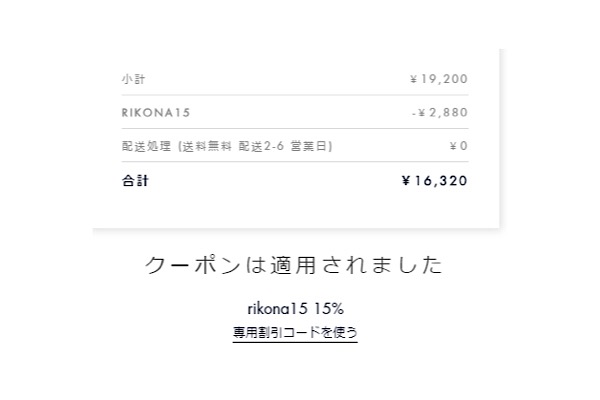Click the yen symbol of the total amount
The image size is (600, 400).
coord(406,181)
